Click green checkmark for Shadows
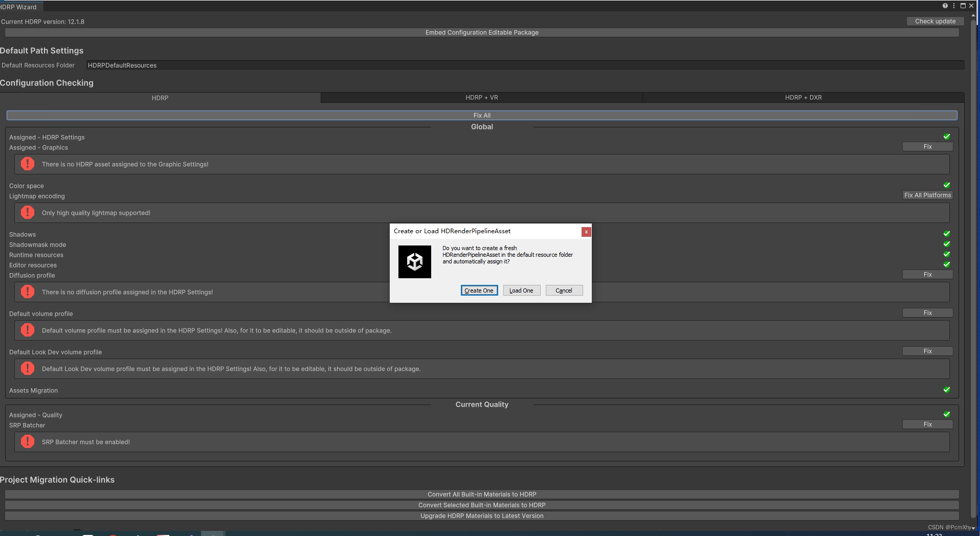This screenshot has width=980, height=536. (947, 234)
